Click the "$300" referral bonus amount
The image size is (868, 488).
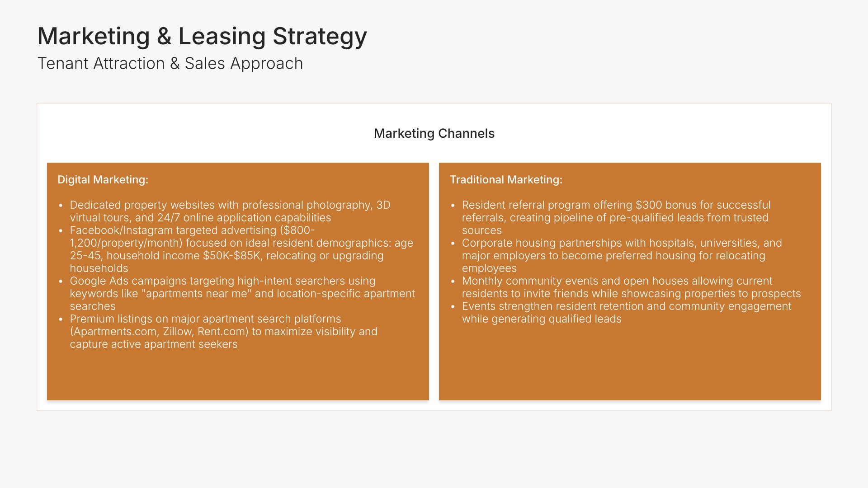click(649, 205)
